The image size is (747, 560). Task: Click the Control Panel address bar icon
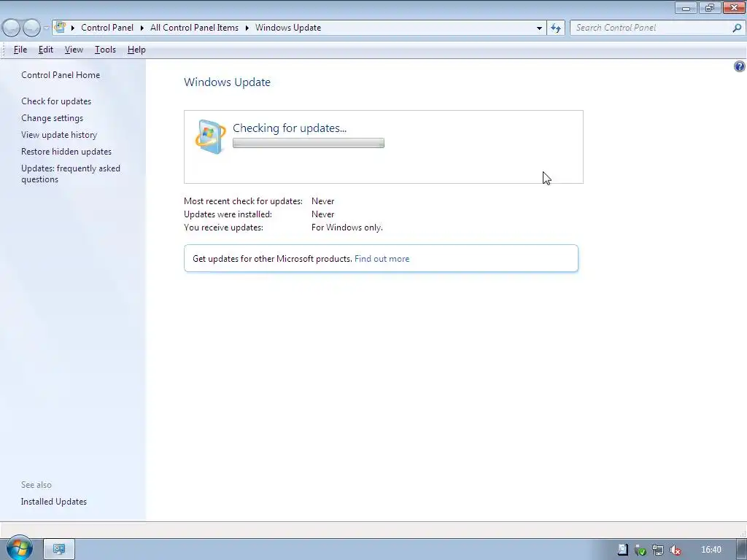click(60, 27)
